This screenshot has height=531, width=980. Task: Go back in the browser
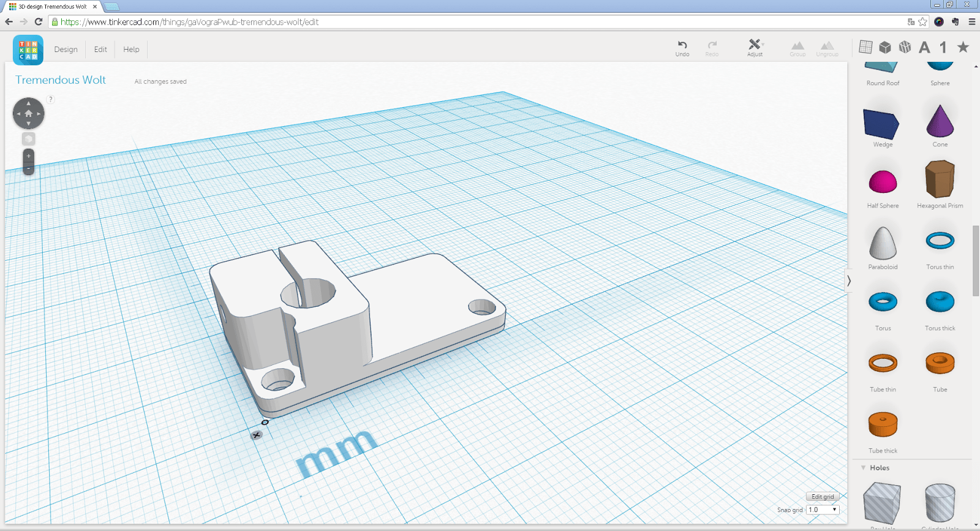coord(9,22)
